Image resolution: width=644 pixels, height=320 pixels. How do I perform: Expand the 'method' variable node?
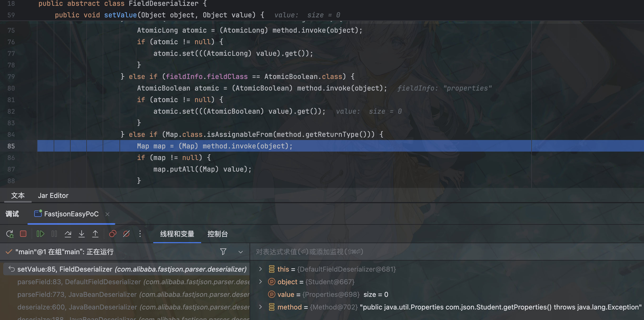pyautogui.click(x=260, y=307)
